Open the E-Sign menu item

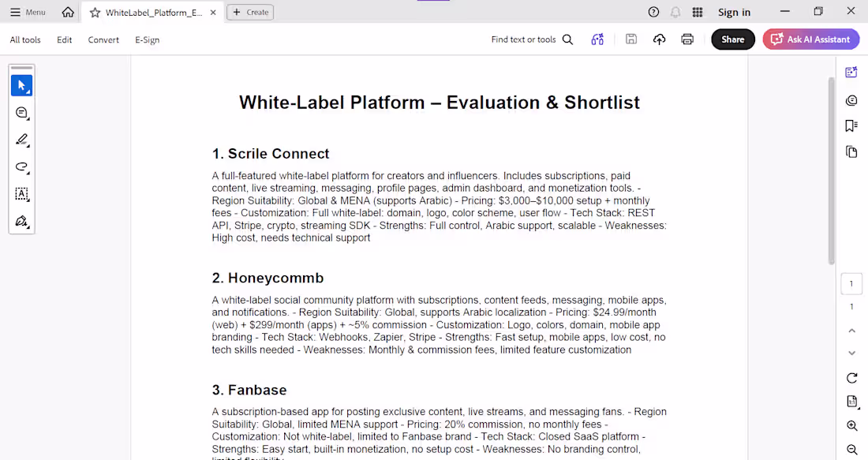click(x=148, y=40)
